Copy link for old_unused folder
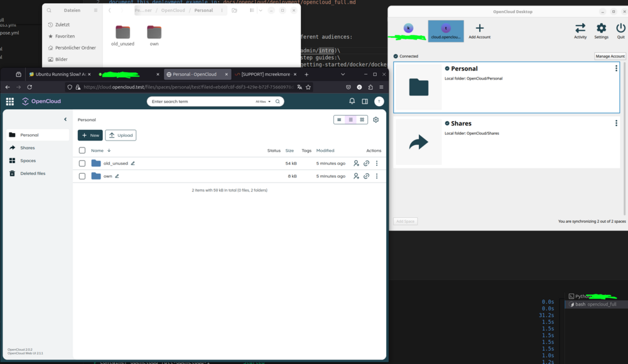The height and width of the screenshot is (364, 628). [366, 163]
